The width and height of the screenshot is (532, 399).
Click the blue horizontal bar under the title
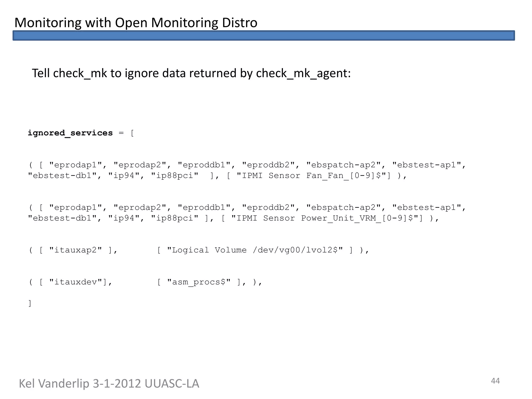point(263,36)
